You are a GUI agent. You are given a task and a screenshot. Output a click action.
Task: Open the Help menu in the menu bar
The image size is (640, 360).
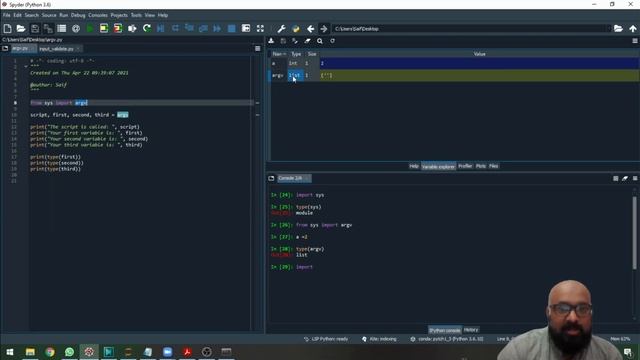[x=163, y=15]
